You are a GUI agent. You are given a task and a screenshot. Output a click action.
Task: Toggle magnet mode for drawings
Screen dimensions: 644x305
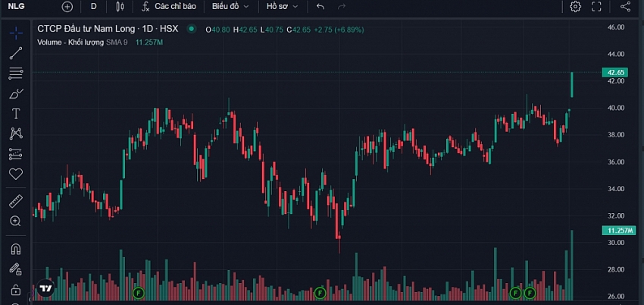pos(16,249)
